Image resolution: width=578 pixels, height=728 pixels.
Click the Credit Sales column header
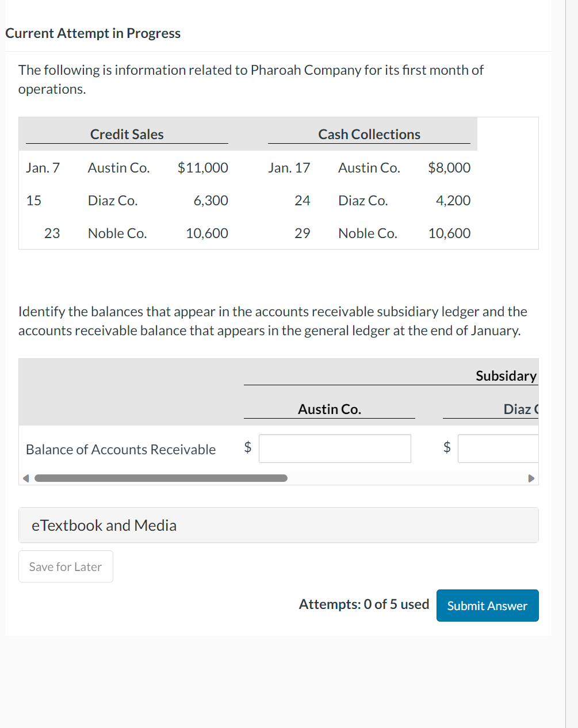tap(127, 134)
